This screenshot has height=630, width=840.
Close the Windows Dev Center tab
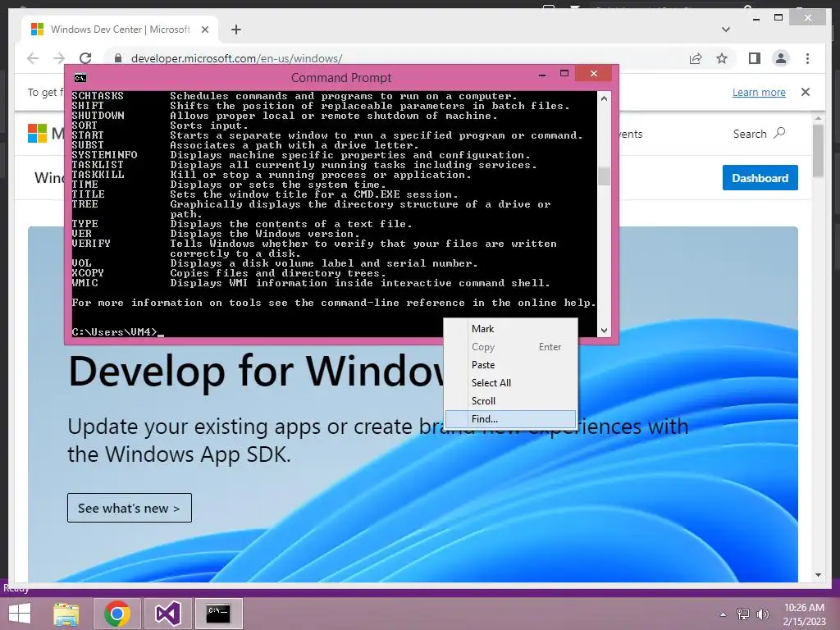204,30
